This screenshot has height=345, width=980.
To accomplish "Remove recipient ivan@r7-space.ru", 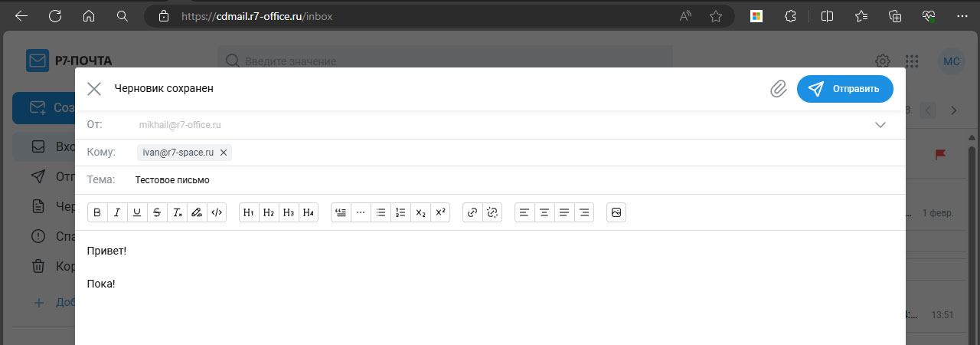I will point(224,153).
